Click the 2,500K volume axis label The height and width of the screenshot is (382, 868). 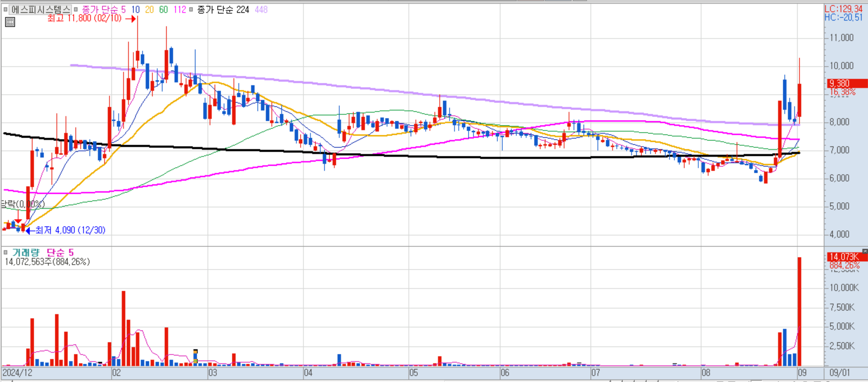click(x=842, y=346)
